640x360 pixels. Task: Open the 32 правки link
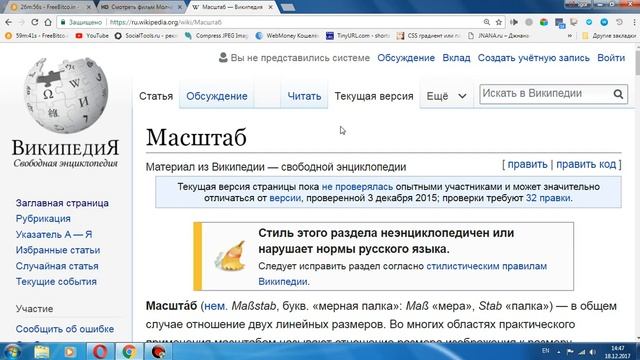click(549, 198)
